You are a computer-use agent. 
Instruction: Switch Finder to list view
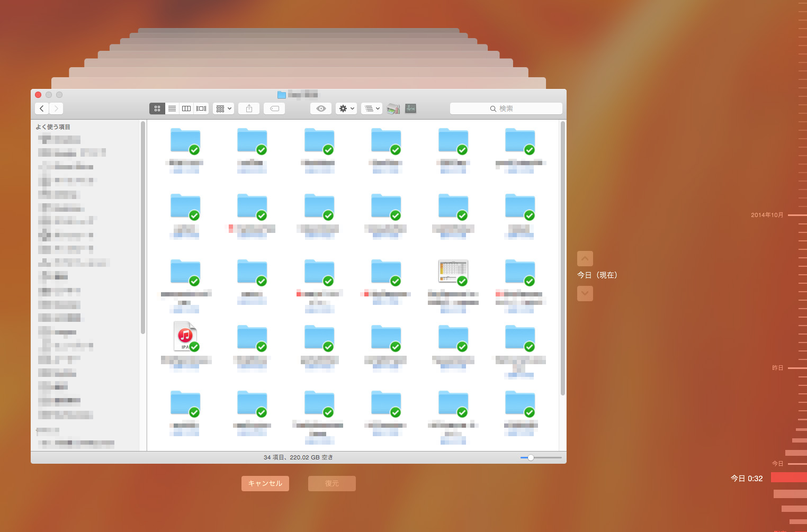[x=172, y=109]
